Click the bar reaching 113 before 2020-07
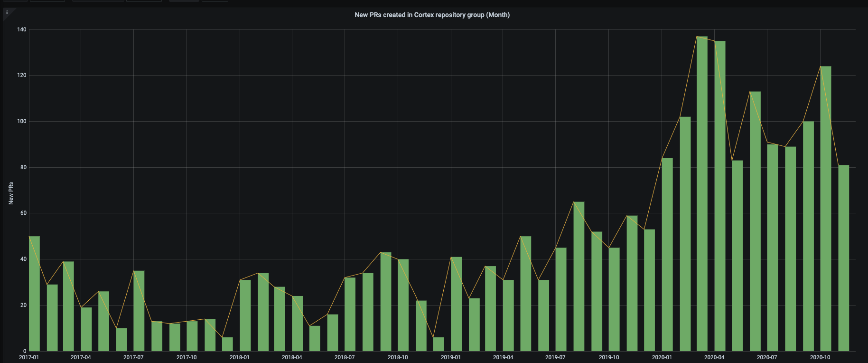This screenshot has width=868, height=363. [x=755, y=221]
